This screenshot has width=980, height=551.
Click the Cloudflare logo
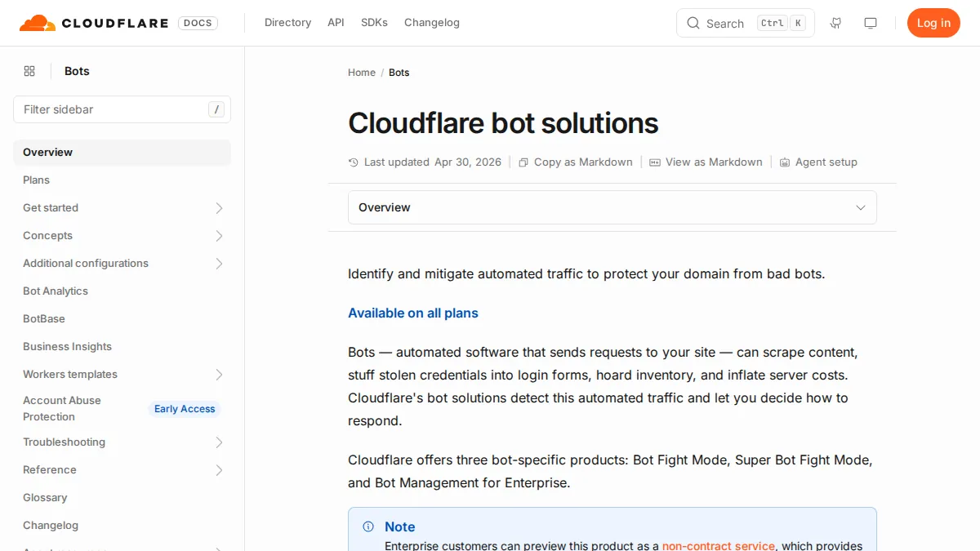click(94, 23)
